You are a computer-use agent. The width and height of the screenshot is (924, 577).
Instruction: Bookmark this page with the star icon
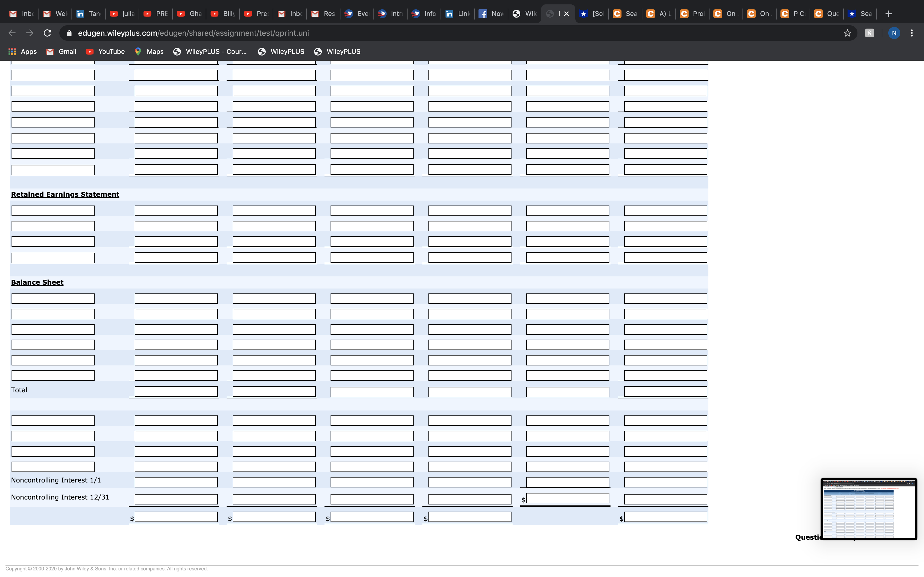tap(847, 33)
